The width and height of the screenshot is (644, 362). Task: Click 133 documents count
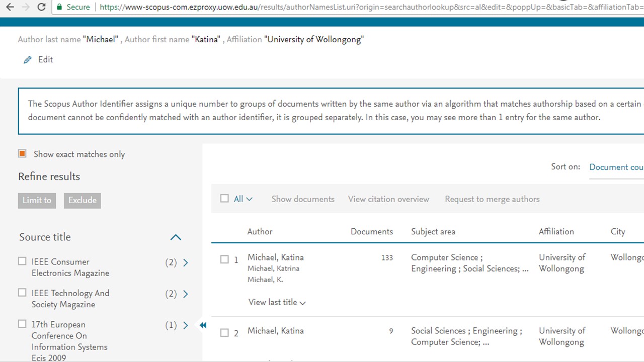[387, 257]
